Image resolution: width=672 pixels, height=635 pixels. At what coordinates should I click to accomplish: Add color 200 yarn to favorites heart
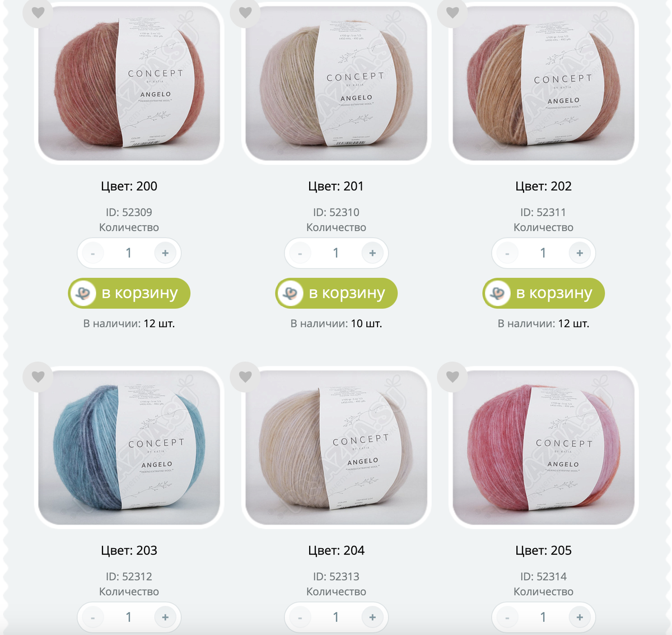(x=38, y=12)
